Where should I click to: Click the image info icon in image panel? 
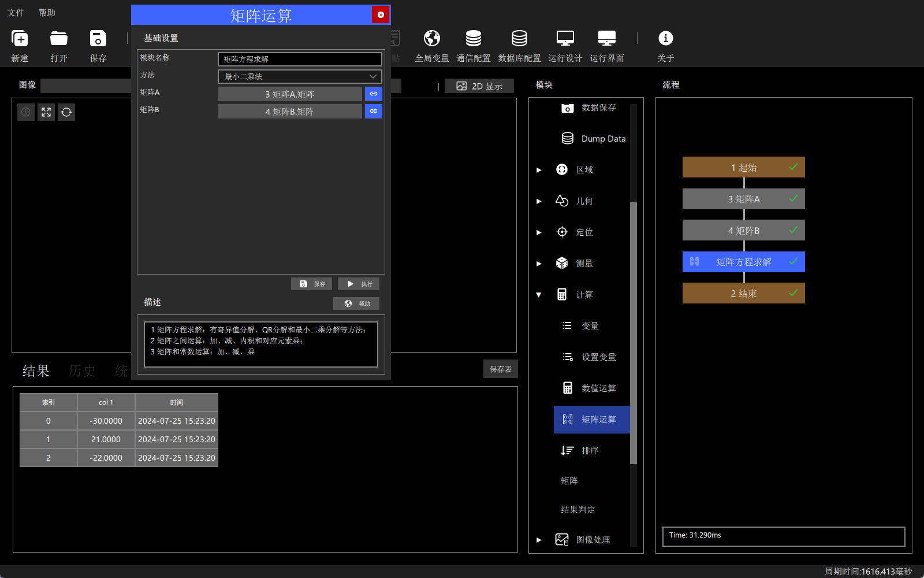pyautogui.click(x=26, y=112)
